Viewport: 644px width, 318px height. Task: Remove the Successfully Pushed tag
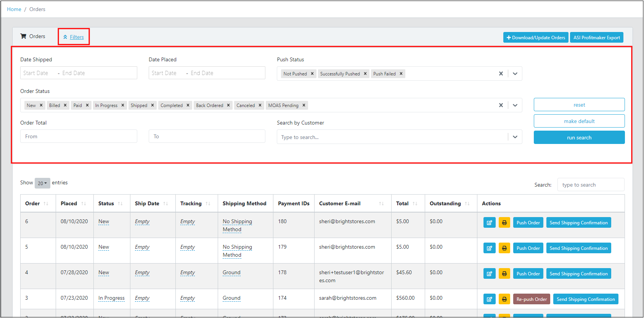tap(365, 74)
